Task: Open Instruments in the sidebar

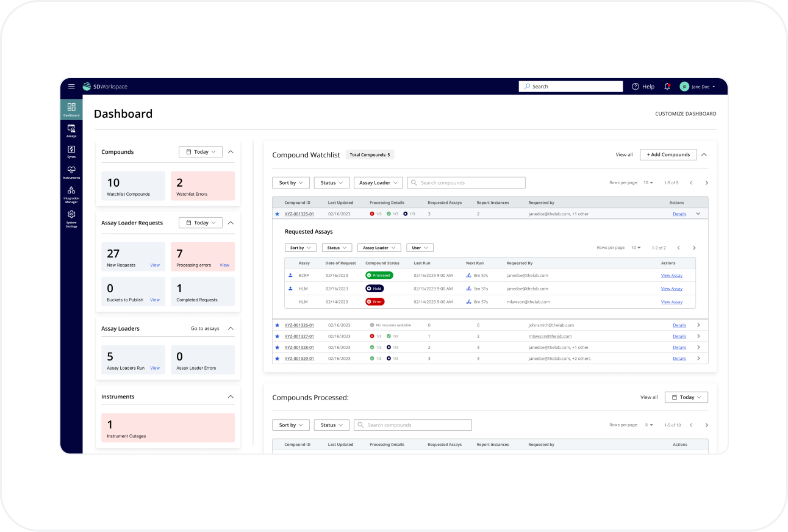Action: pos(71,172)
